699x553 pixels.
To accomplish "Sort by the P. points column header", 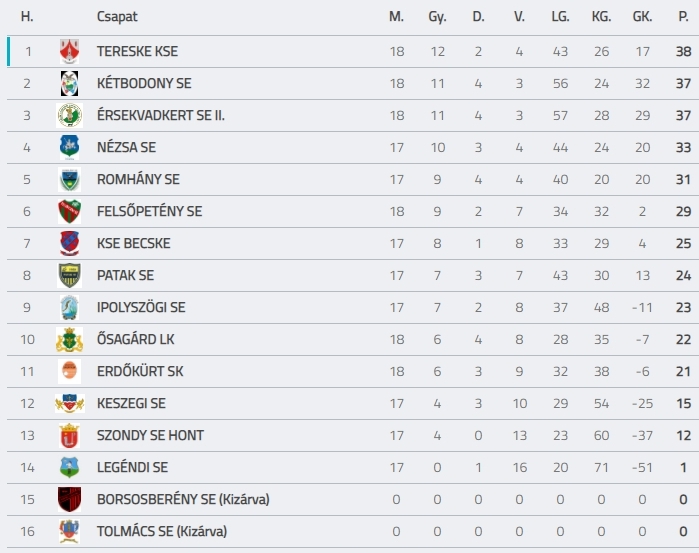I will [683, 17].
